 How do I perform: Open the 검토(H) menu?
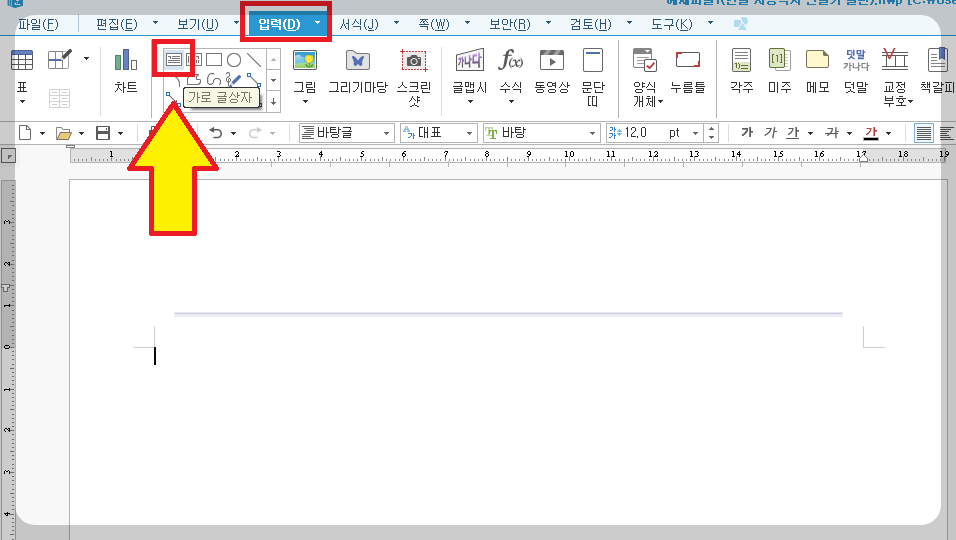tap(591, 24)
